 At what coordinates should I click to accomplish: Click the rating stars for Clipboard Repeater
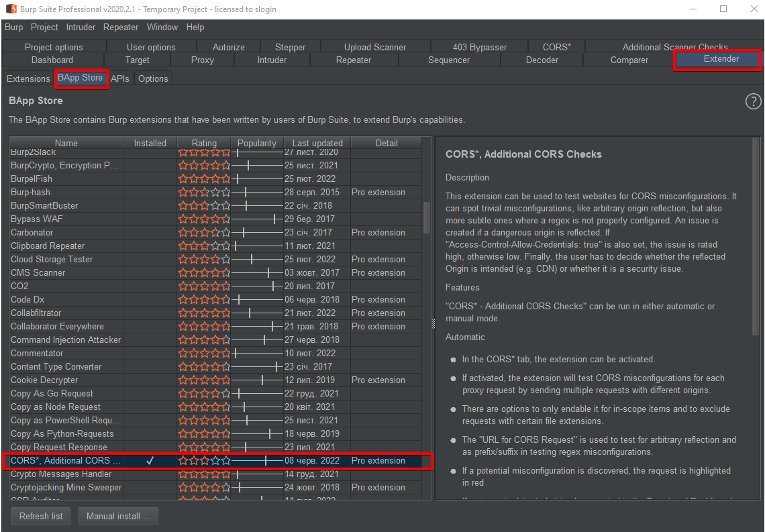coord(204,246)
